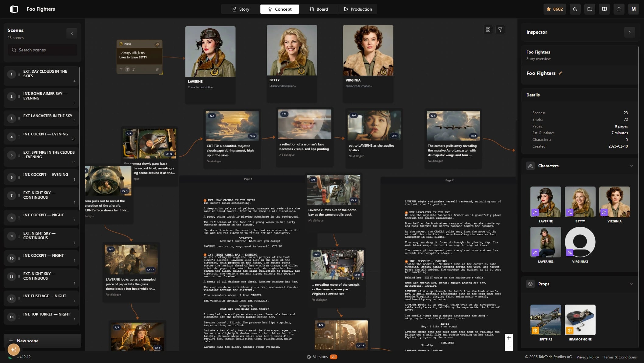Open the filter icon above the canvas
The height and width of the screenshot is (363, 644).
point(500,30)
